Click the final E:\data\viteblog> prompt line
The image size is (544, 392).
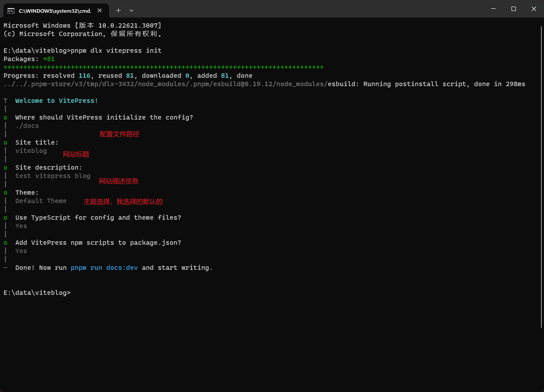coord(37,293)
